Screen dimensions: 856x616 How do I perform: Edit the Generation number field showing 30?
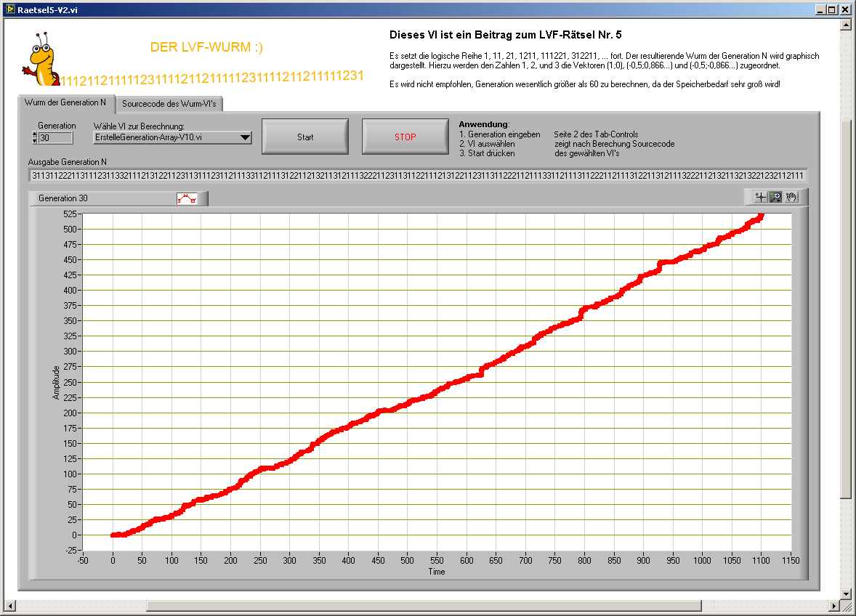click(x=56, y=137)
